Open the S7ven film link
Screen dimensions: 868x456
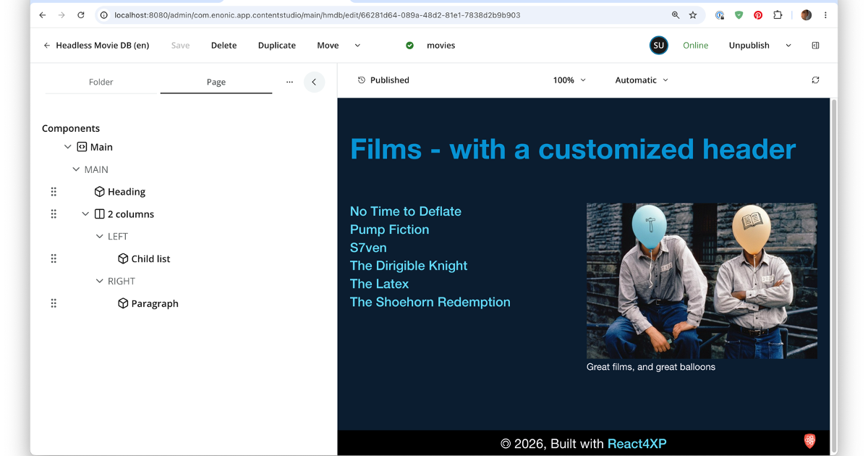(x=368, y=248)
